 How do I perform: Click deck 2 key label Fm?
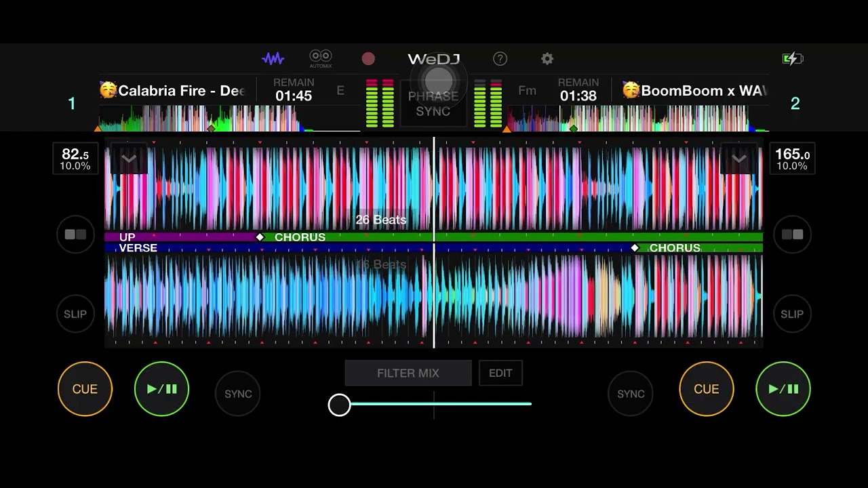(527, 90)
